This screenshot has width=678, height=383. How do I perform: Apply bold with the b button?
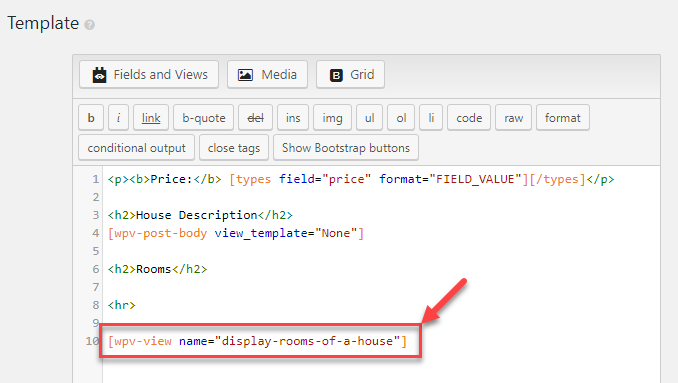pyautogui.click(x=91, y=118)
